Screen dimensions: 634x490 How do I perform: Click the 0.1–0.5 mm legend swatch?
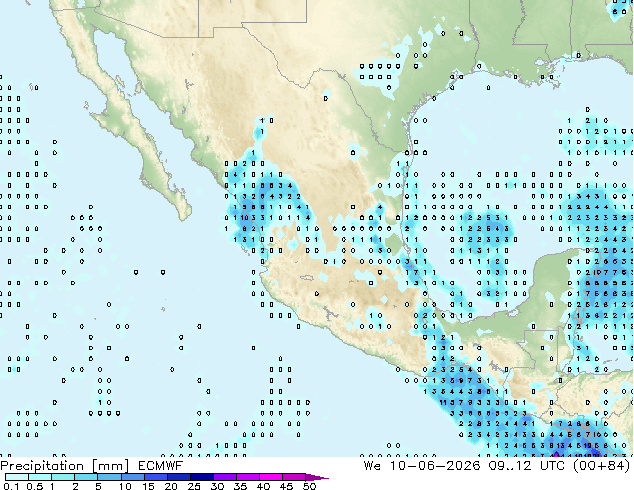(17, 477)
